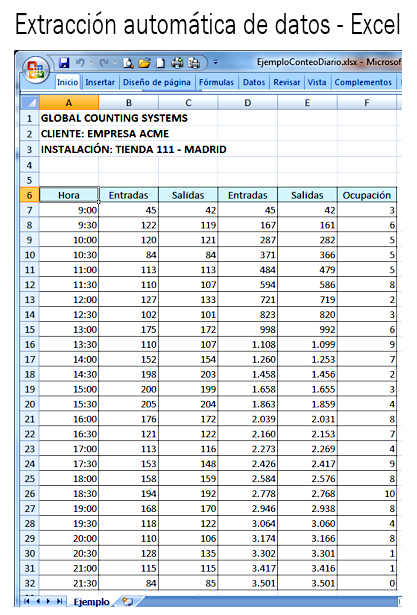This screenshot has height=615, width=417.
Task: Select the Hora header cell
Action: 69,195
